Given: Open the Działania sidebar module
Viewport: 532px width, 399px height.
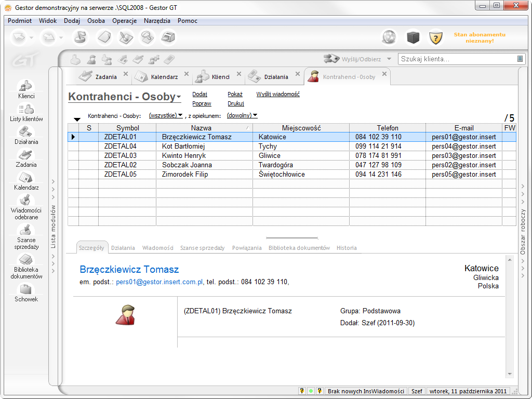Looking at the screenshot, I should pos(26,134).
